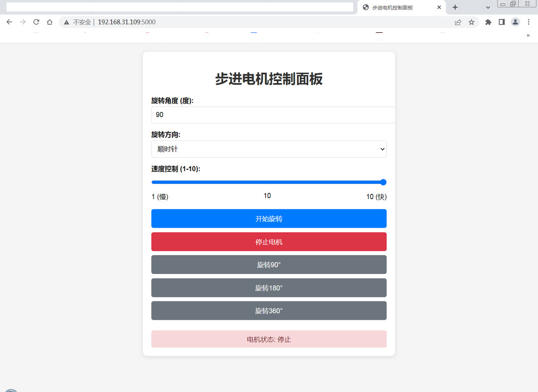Open the extensions puzzle icon
538x392 pixels.
coord(488,22)
